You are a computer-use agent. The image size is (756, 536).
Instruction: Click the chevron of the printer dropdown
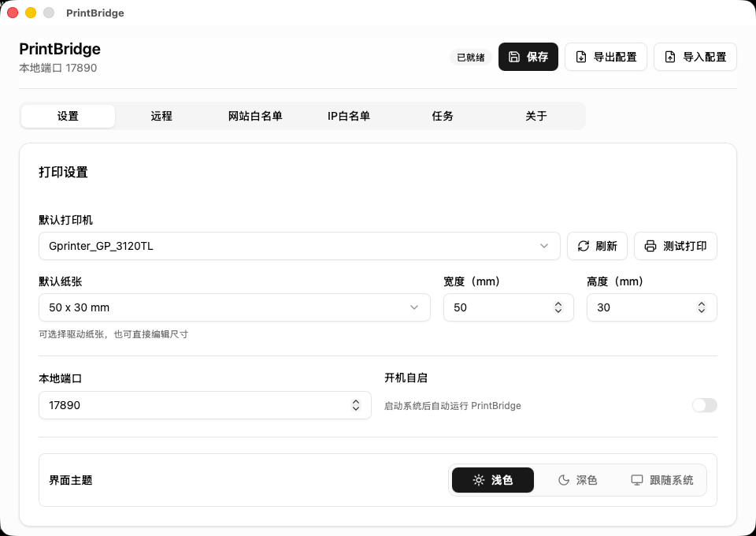(544, 246)
